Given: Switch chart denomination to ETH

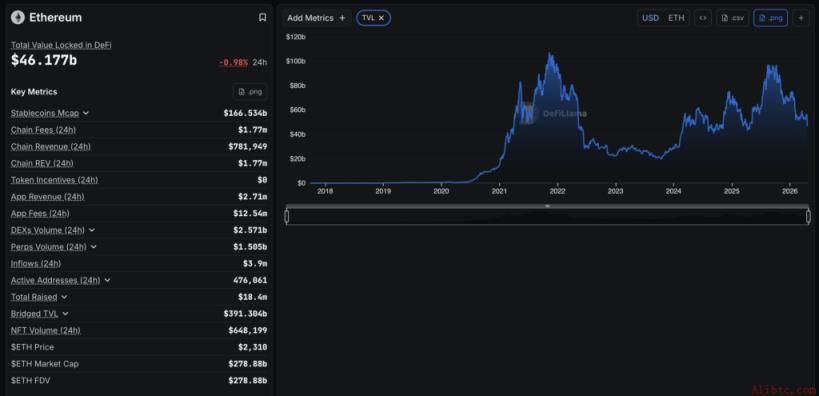Looking at the screenshot, I should coord(676,18).
